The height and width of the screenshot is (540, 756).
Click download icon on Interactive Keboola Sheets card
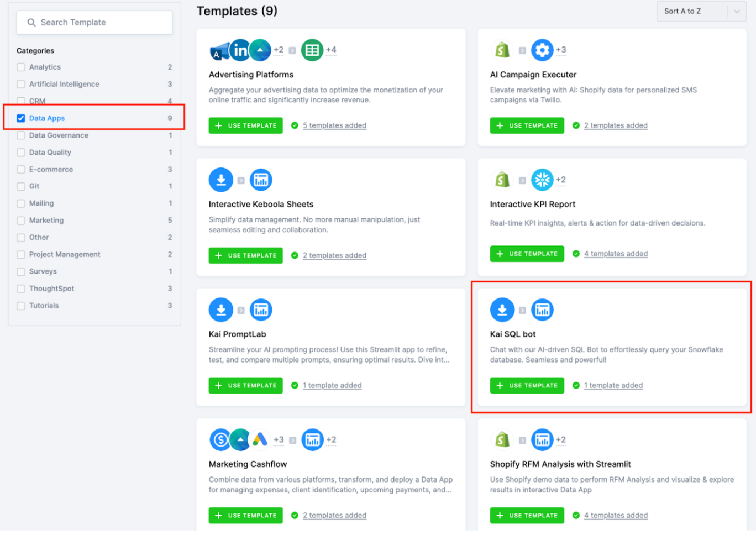coord(221,180)
